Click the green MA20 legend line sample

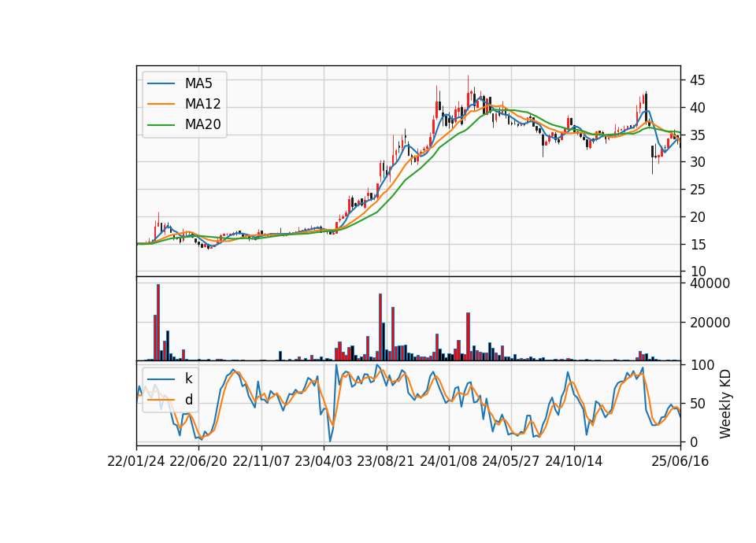point(161,125)
